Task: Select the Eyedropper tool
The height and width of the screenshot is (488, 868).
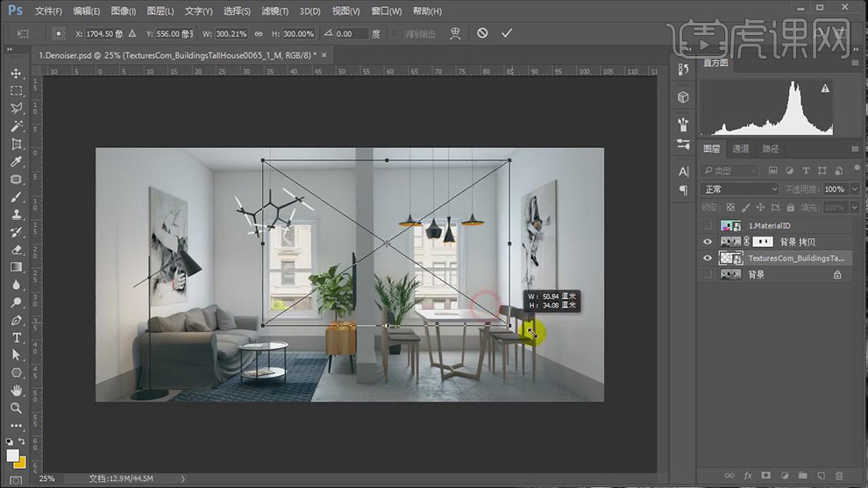Action: click(16, 162)
